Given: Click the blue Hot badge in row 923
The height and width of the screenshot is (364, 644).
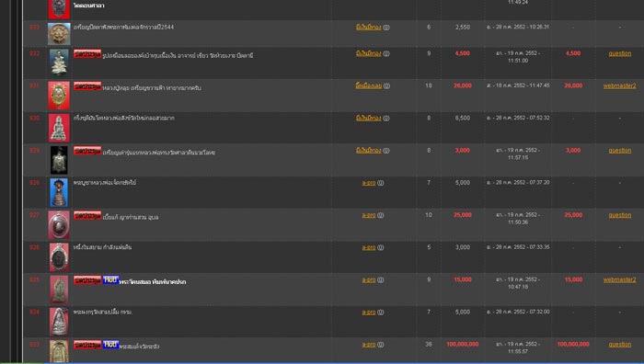Looking at the screenshot, I should click(110, 345).
